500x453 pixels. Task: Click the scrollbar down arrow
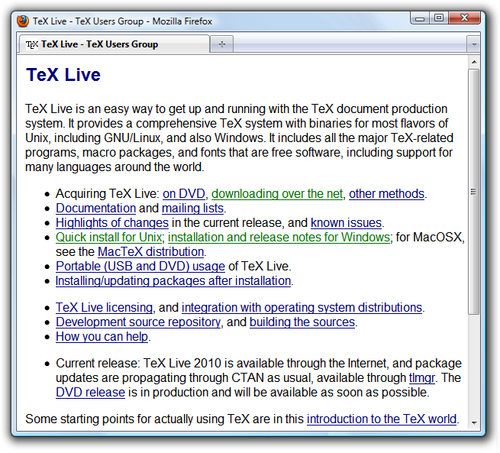(474, 423)
